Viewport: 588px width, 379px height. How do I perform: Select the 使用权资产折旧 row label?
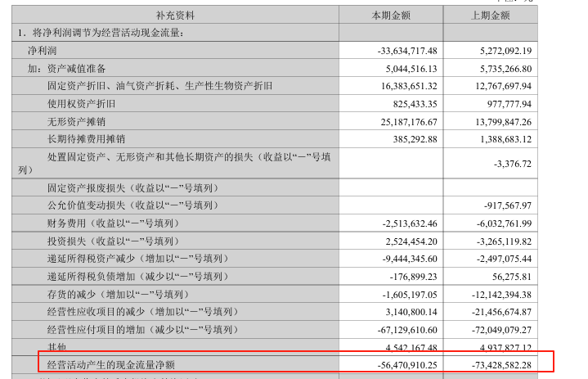point(85,104)
